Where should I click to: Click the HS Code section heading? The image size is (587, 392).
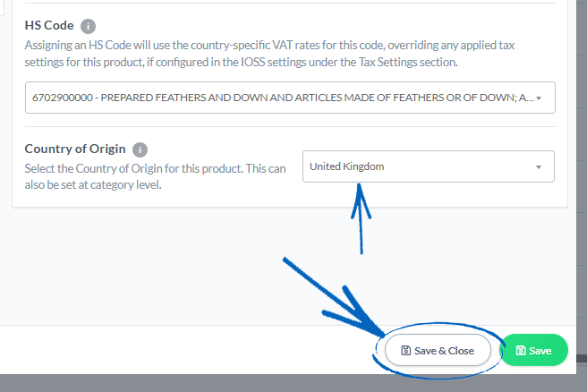[x=49, y=25]
